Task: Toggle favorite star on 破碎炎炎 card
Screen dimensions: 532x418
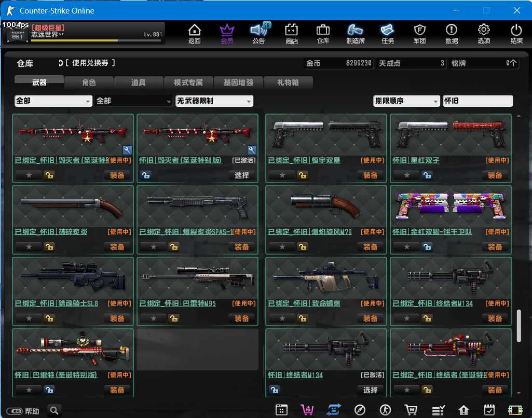Action: (x=29, y=247)
